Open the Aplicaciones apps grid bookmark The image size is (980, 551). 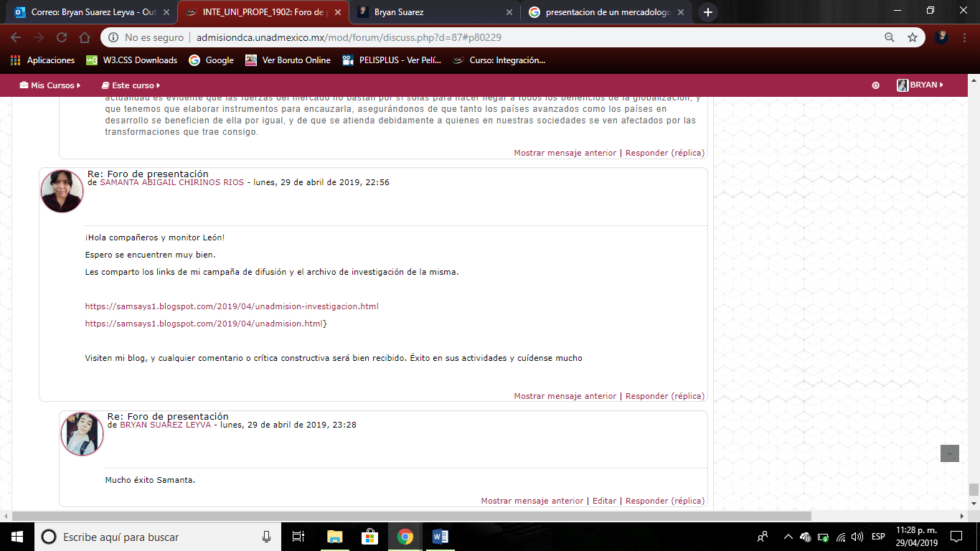click(42, 60)
